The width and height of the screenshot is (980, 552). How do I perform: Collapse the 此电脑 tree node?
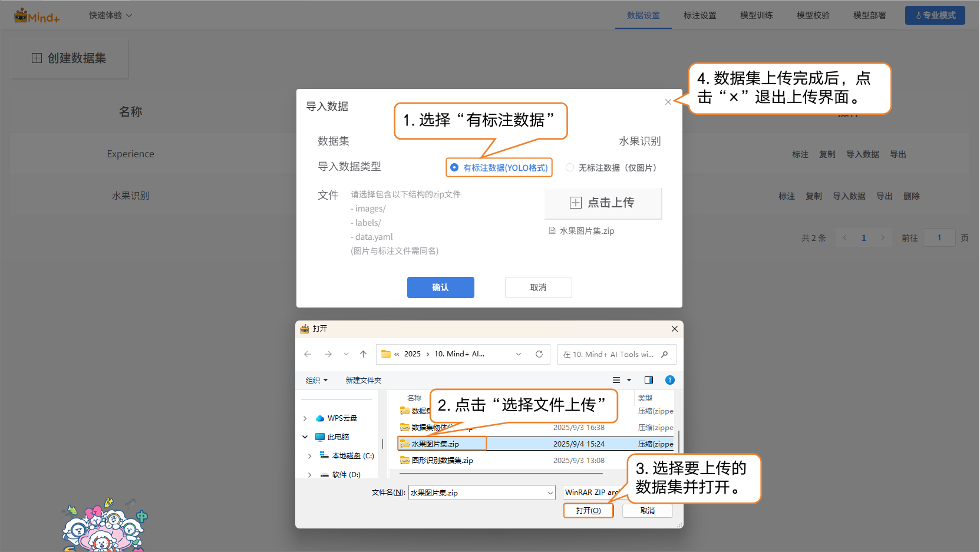[305, 437]
